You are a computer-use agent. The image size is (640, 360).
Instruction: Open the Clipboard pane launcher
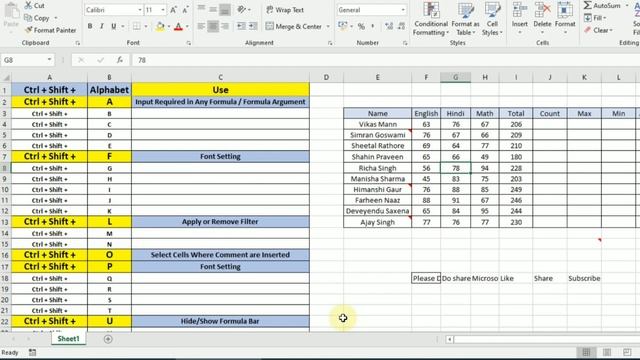tap(78, 43)
